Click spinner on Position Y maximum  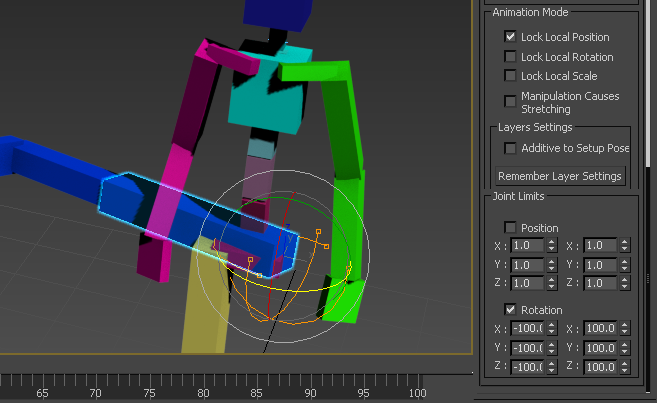(x=625, y=265)
